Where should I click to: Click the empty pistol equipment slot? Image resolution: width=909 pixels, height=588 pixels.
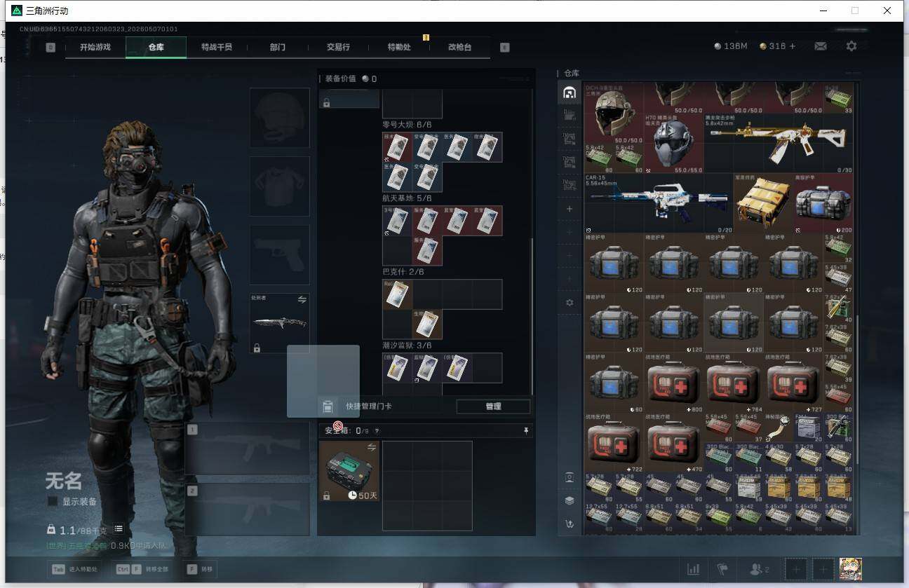click(280, 255)
